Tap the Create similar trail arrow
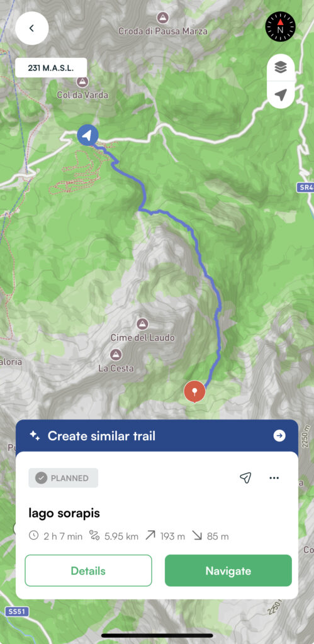The height and width of the screenshot is (644, 314). coord(279,436)
